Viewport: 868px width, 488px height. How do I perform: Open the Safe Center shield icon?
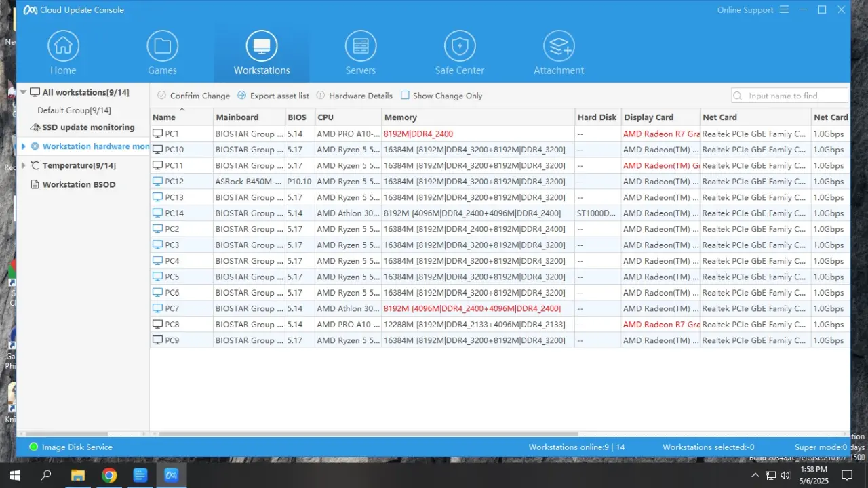(460, 46)
